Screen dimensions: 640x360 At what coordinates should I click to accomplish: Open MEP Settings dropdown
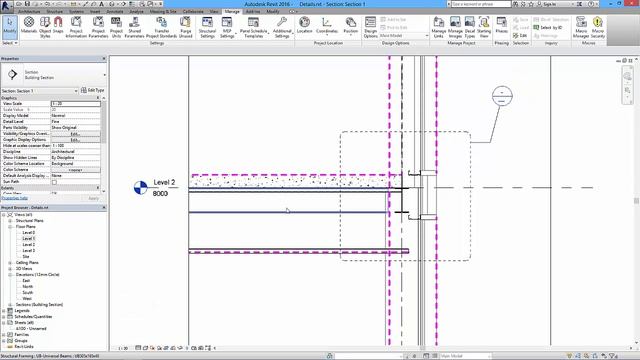(x=227, y=27)
